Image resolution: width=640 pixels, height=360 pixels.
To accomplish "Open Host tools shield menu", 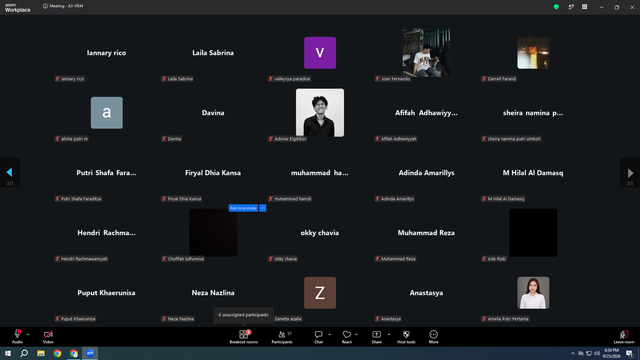I will click(406, 337).
